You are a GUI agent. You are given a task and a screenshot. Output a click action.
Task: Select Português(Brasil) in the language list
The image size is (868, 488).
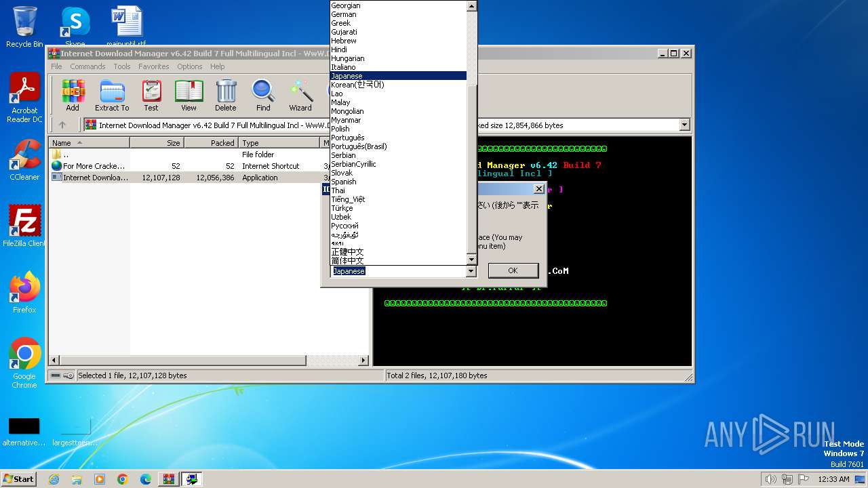pos(398,146)
